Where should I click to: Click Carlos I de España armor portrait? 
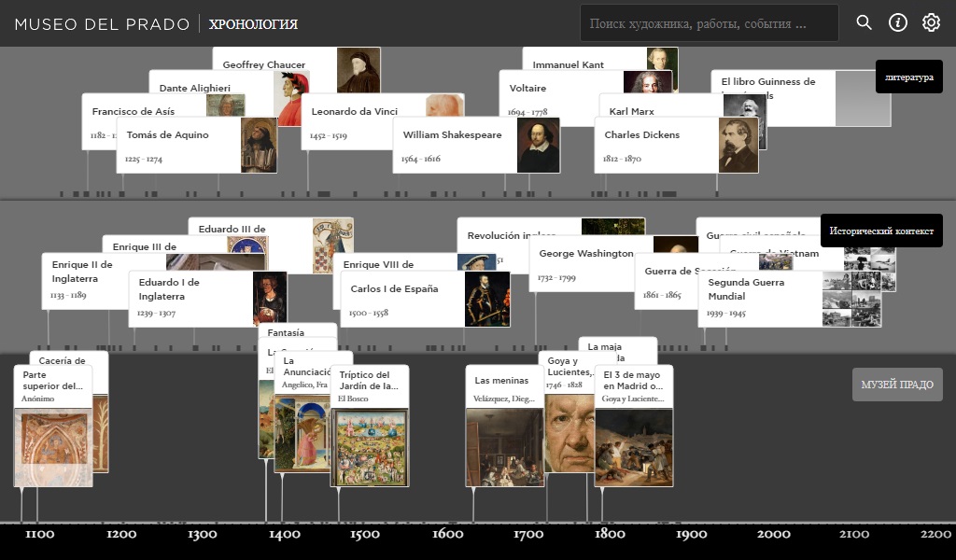[x=487, y=299]
